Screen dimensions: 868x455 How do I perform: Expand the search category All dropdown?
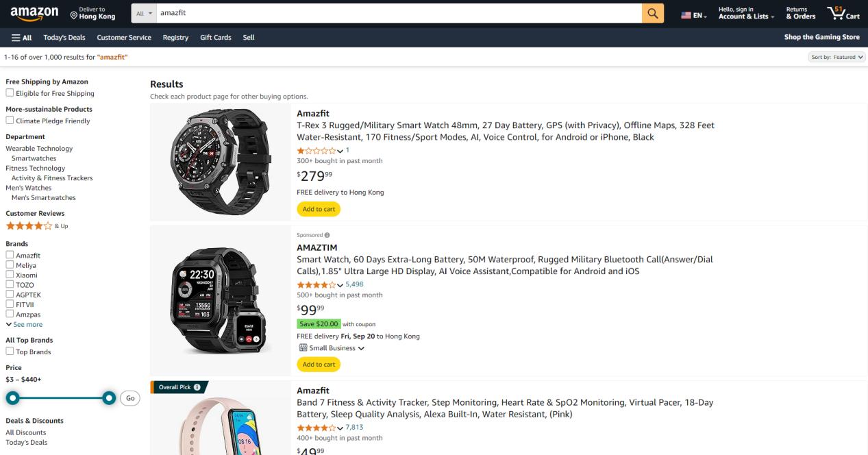[x=144, y=13]
